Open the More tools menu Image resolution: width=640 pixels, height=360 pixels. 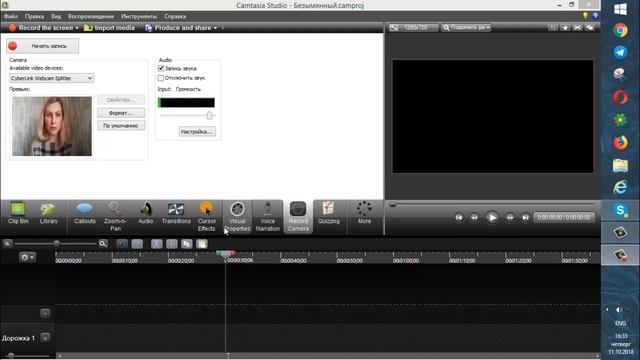tap(364, 213)
